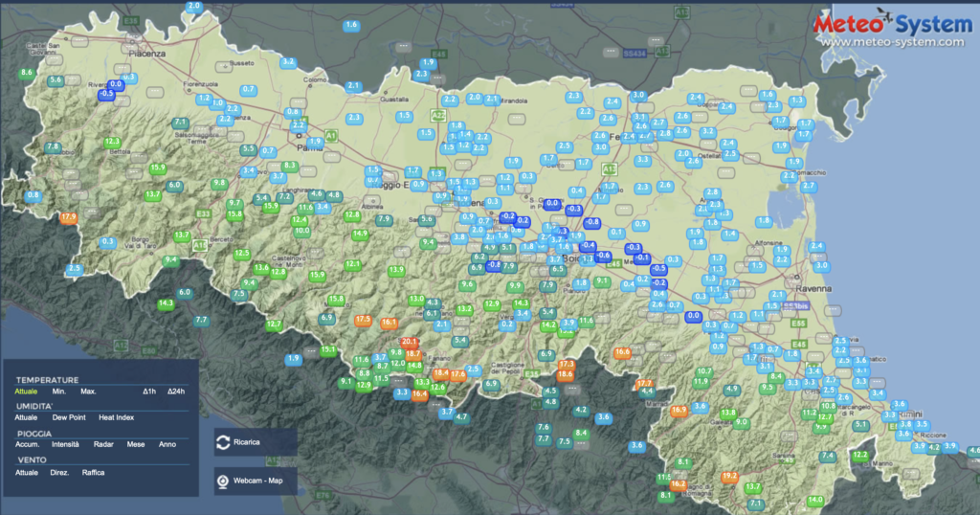
Task: Open the orange 19.2 station marker
Action: tap(729, 477)
